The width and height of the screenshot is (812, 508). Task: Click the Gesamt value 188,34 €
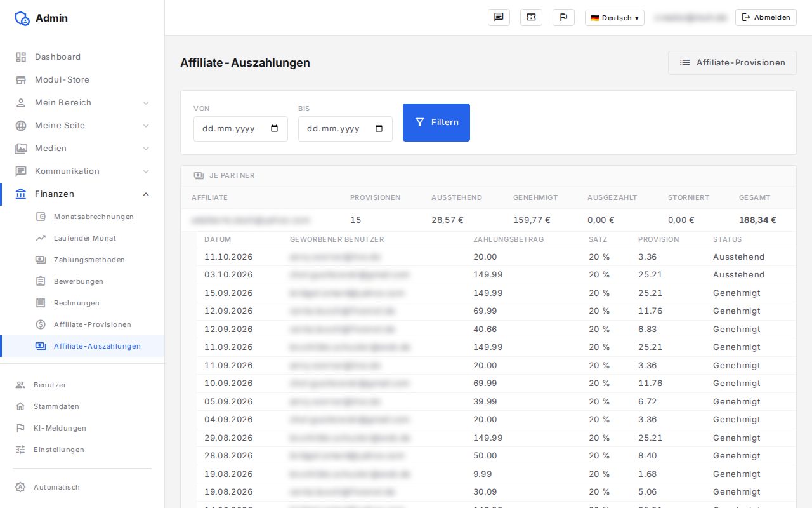tap(757, 220)
